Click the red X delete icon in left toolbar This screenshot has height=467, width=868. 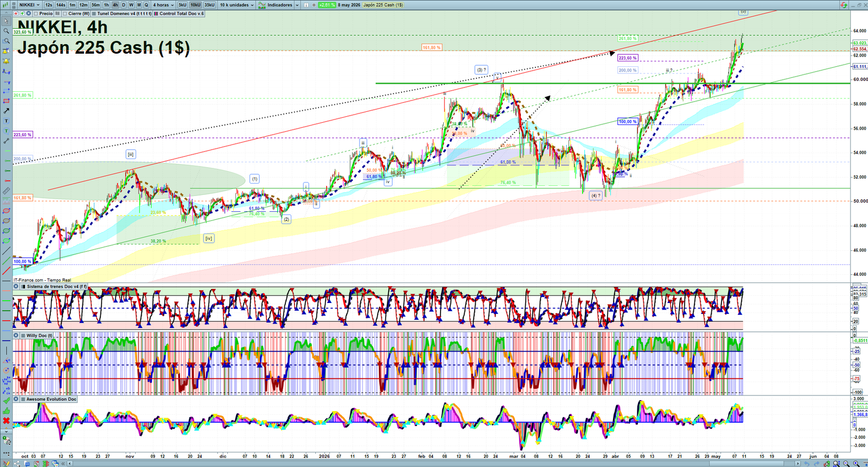click(6, 420)
